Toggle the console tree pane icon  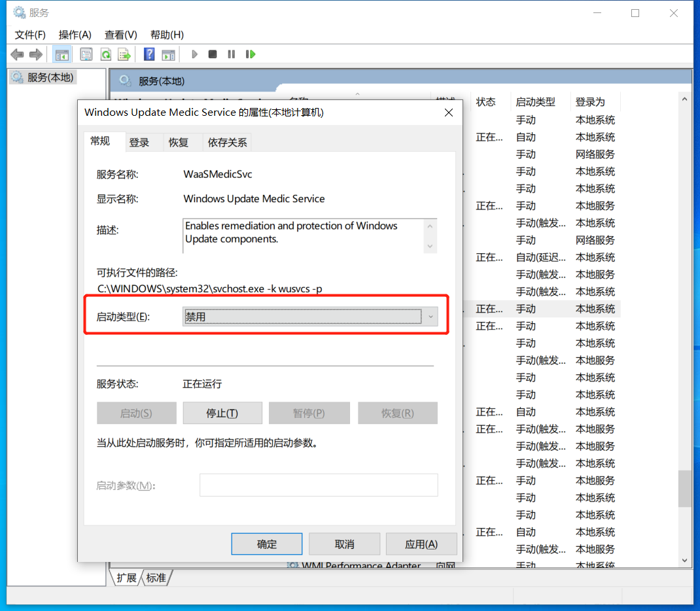(62, 54)
